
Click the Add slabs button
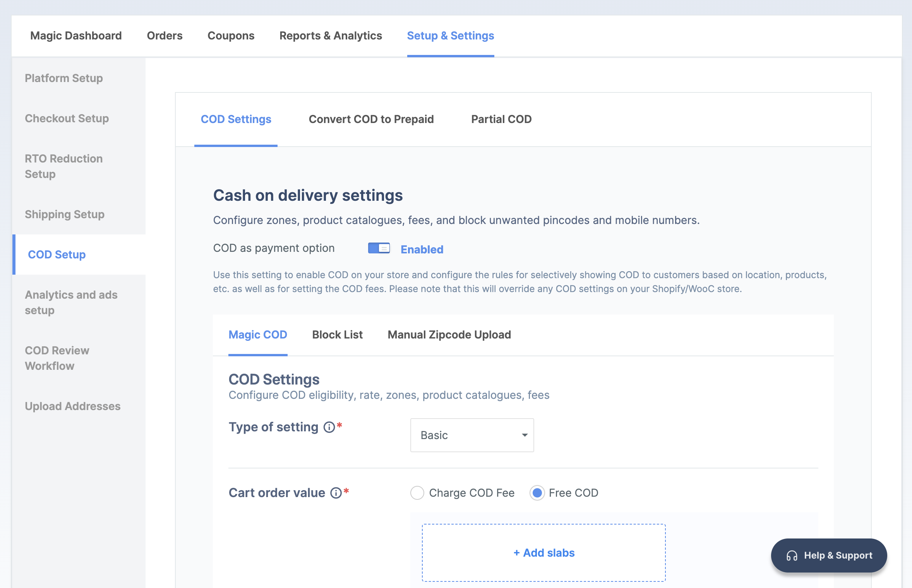click(x=543, y=552)
